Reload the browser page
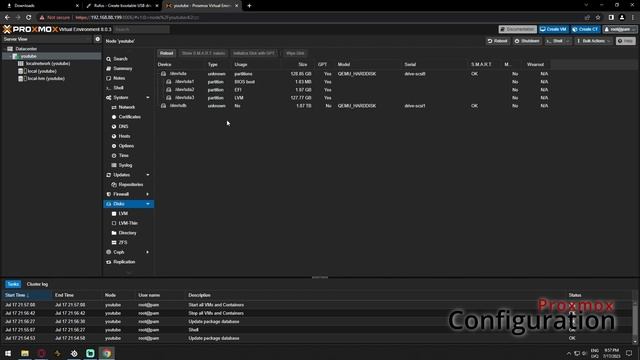This screenshot has width=640, height=360. 29,18
